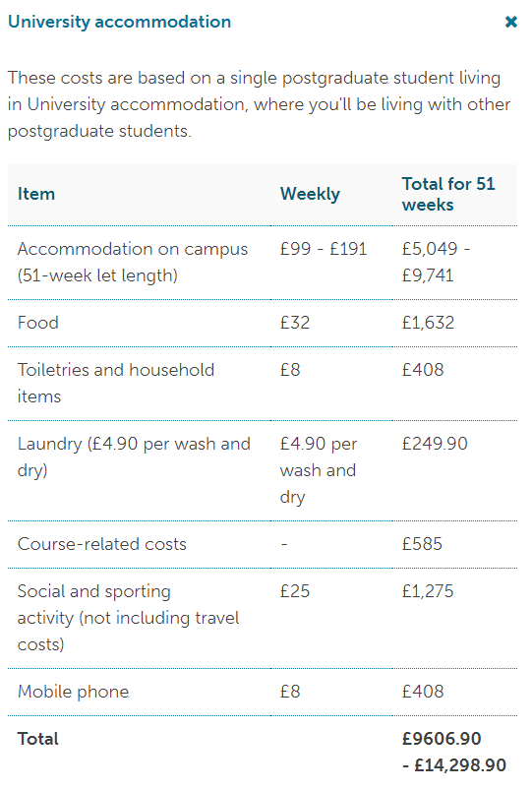Select the £249.90 laundry total

coord(435,444)
